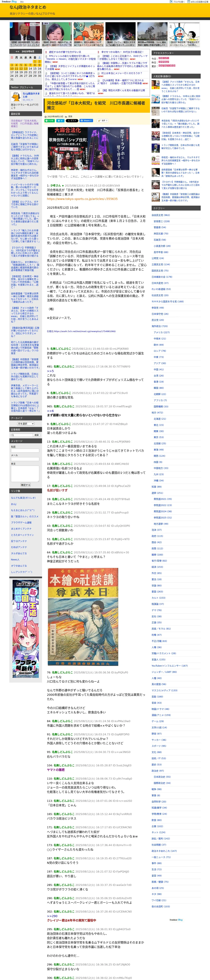Viewport: 210px width, 980px height.
Task: Open category 日本保守党 (26)
Action: [160, 314]
